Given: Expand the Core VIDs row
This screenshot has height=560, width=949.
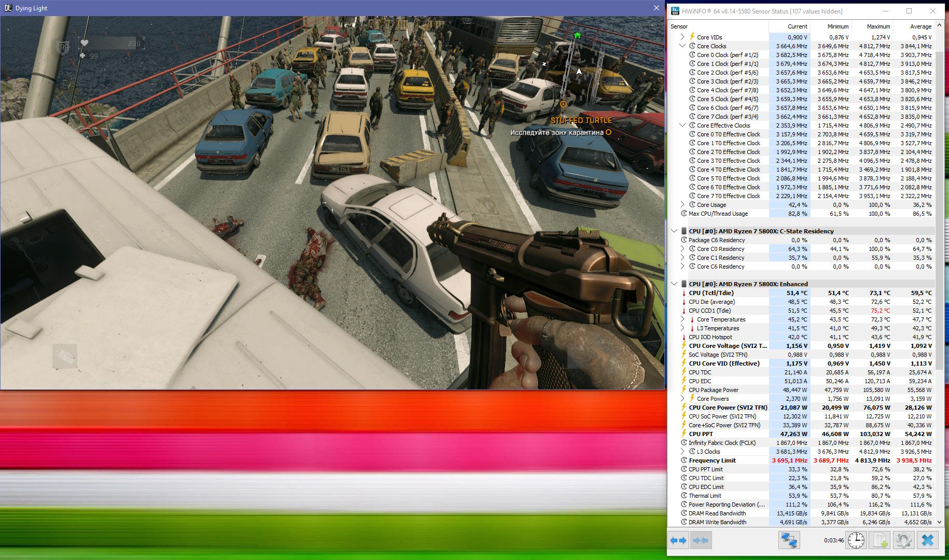Looking at the screenshot, I should coord(682,37).
